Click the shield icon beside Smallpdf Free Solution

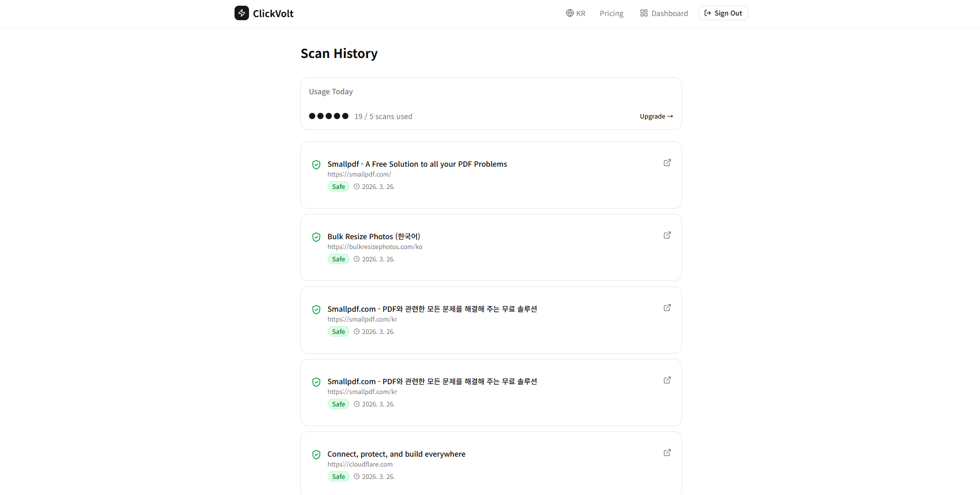pyautogui.click(x=316, y=165)
